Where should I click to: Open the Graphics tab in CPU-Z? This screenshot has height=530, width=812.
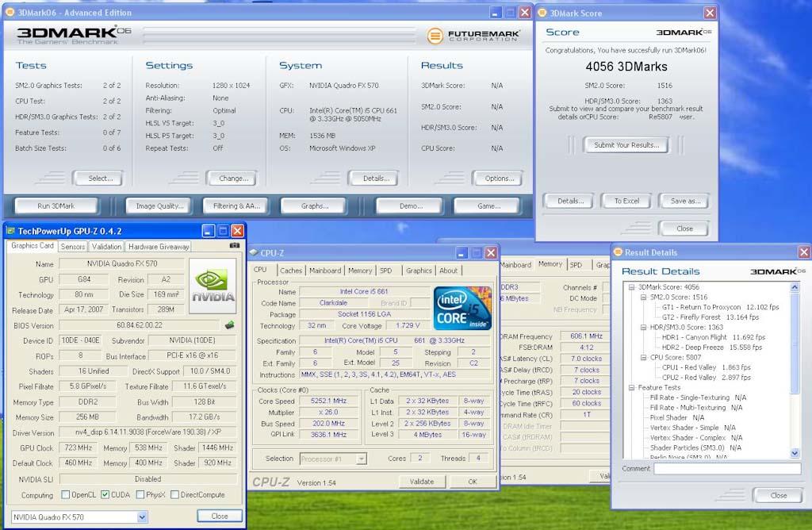coord(419,271)
